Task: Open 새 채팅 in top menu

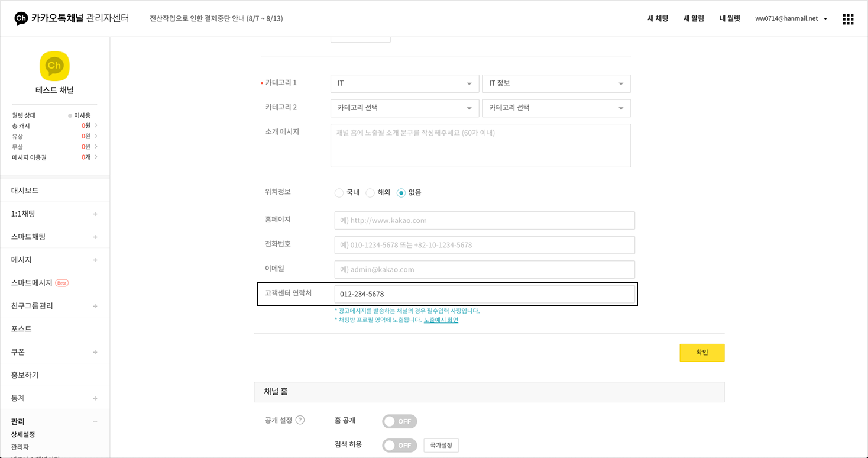Action: coord(658,18)
